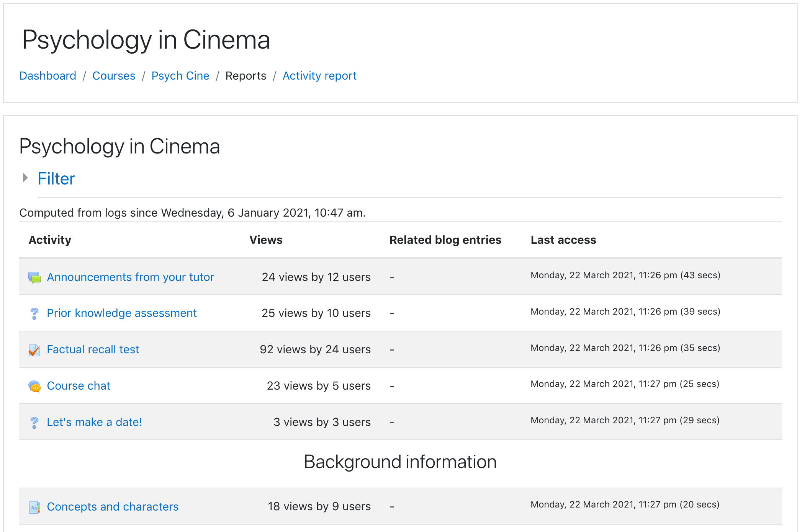802x532 pixels.
Task: Open the Filter heading link
Action: (x=56, y=179)
